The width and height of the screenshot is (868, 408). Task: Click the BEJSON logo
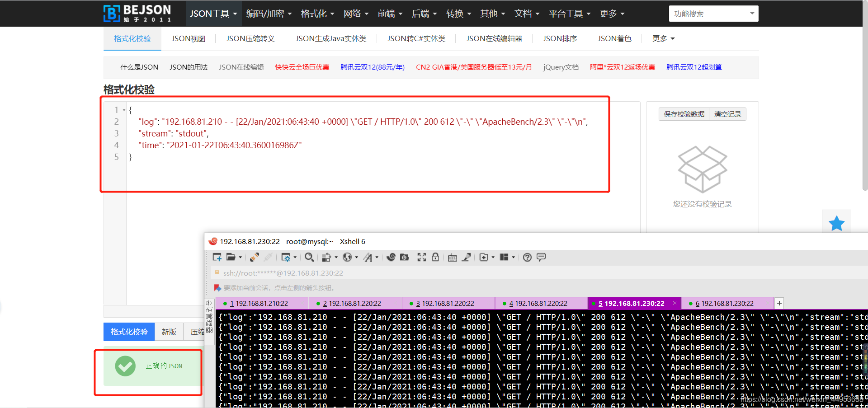[137, 14]
